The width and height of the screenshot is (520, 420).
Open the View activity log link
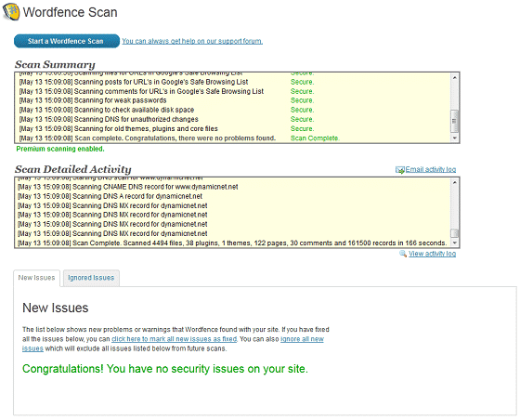point(432,254)
